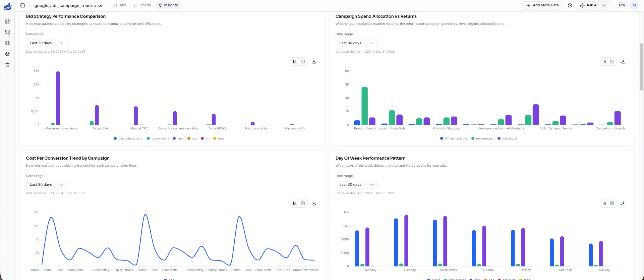The width and height of the screenshot is (644, 280).
Task: Click the Performance Max - All Products label
Action: tap(501, 128)
